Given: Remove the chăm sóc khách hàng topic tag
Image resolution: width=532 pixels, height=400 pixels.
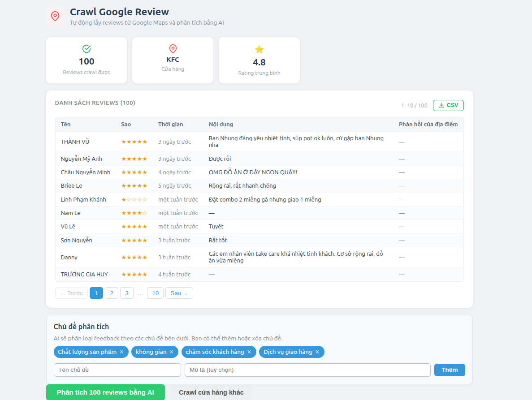Looking at the screenshot, I should click(x=249, y=352).
